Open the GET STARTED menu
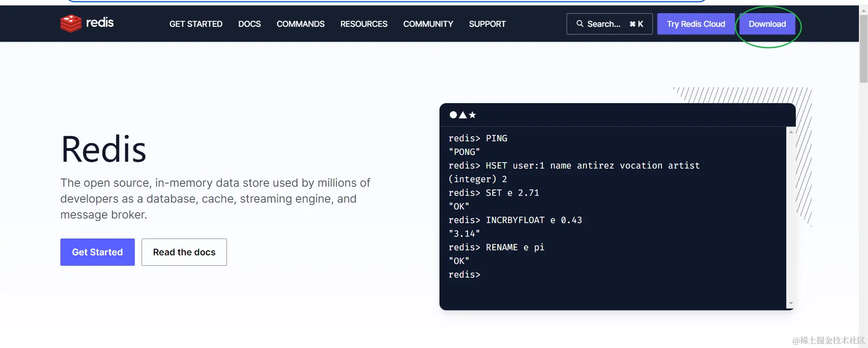This screenshot has height=348, width=868. (x=196, y=24)
